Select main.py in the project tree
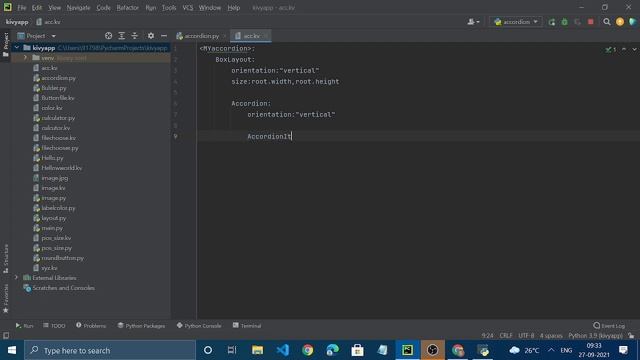 52,228
